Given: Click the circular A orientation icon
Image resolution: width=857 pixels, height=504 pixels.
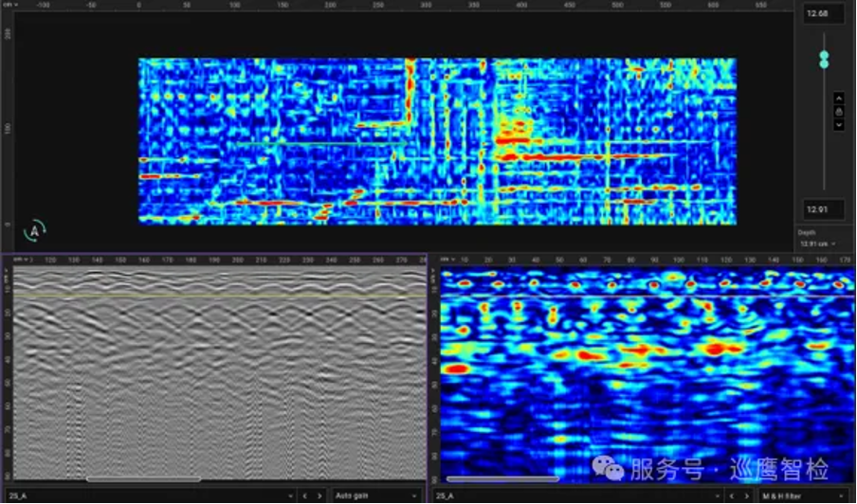Looking at the screenshot, I should (35, 230).
